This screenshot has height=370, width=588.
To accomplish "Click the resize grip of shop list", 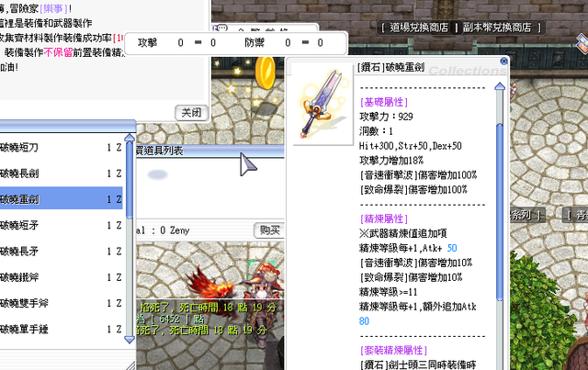I will point(130,365).
